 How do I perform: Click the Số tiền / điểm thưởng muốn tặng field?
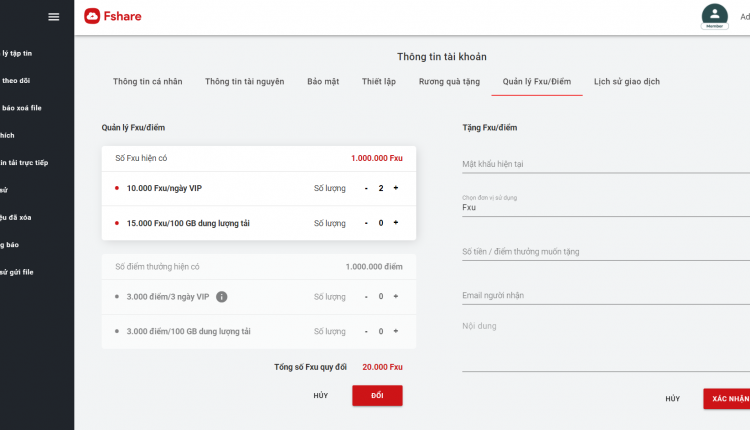tap(606, 252)
